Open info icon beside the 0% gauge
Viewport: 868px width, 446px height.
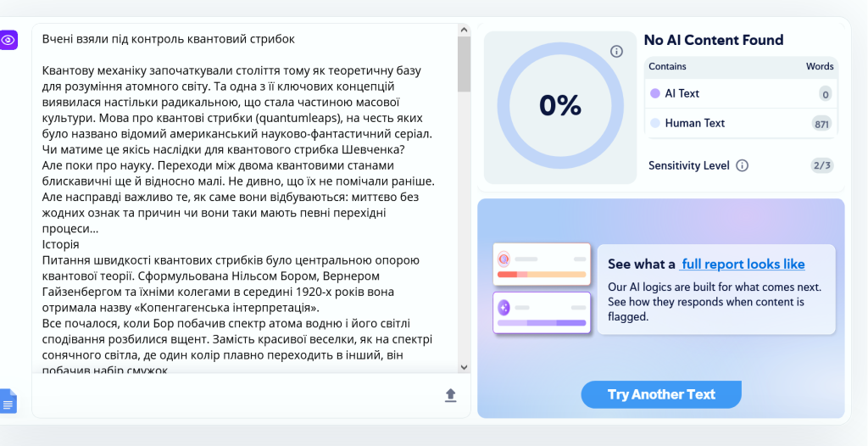click(616, 52)
